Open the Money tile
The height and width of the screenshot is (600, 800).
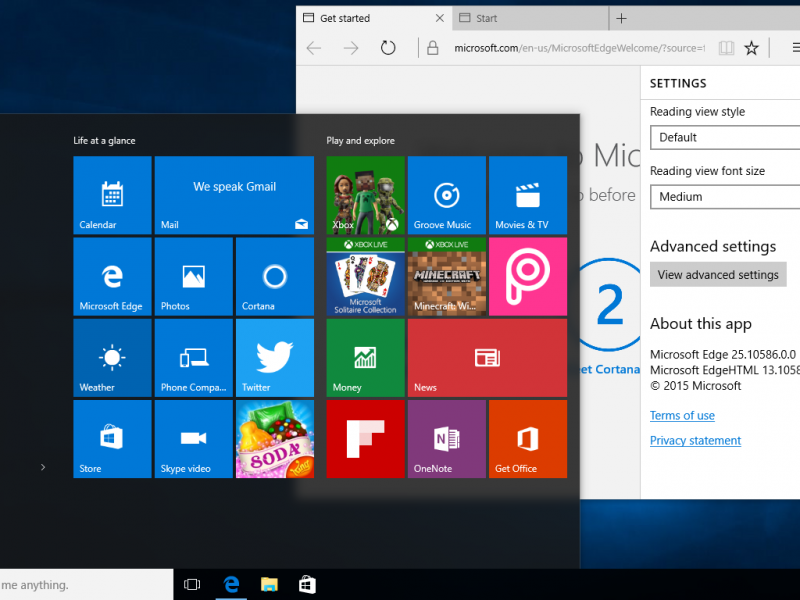(x=365, y=357)
